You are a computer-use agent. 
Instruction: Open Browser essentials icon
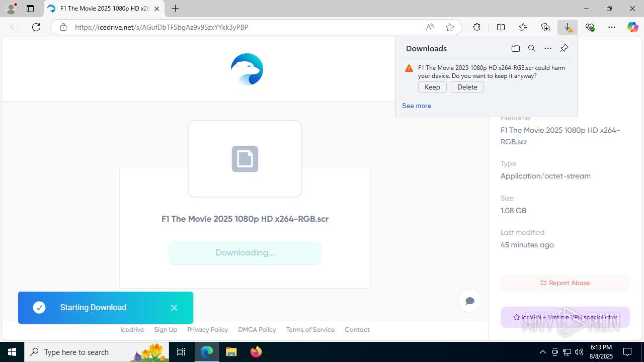point(590,27)
